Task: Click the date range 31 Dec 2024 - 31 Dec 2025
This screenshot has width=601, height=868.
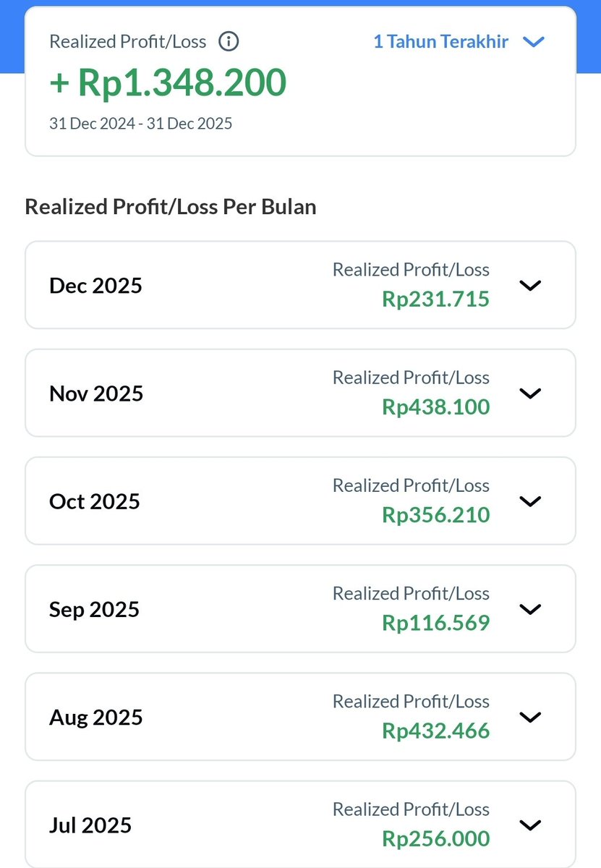Action: 140,124
